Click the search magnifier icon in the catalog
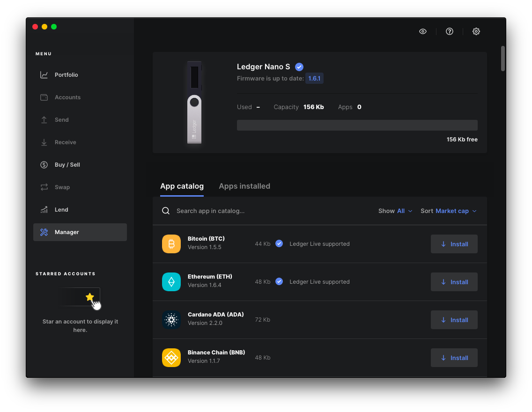 coord(166,211)
